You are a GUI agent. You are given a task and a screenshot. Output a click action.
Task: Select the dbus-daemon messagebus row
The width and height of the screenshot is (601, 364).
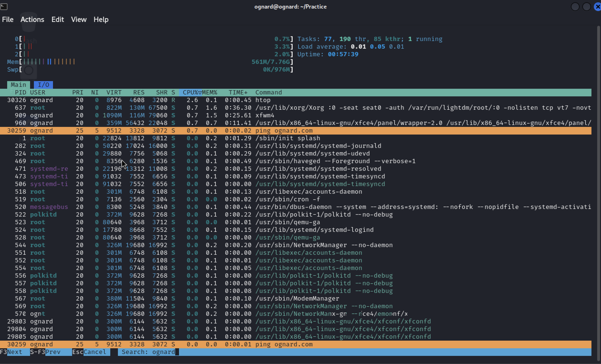(296, 207)
